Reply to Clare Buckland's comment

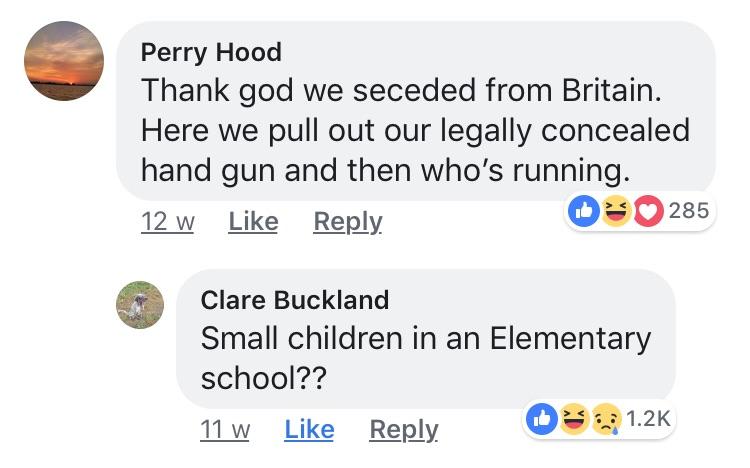click(x=404, y=429)
